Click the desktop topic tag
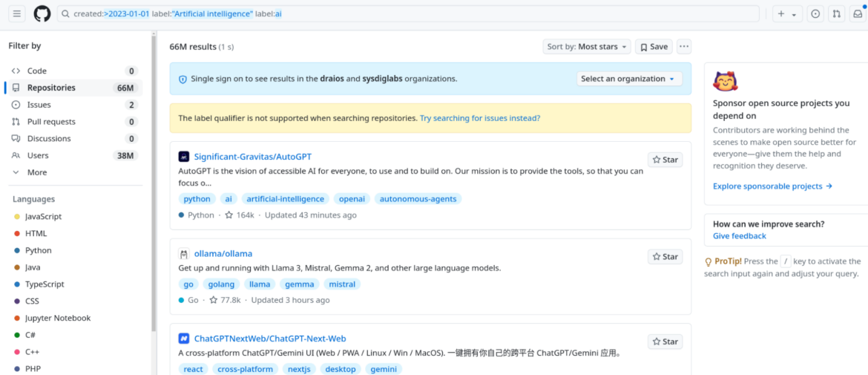The height and width of the screenshot is (375, 868). coord(341,369)
